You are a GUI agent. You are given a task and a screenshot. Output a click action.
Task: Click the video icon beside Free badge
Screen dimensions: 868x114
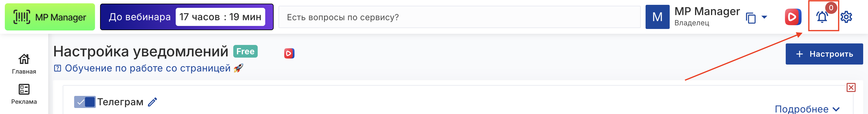pos(289,53)
